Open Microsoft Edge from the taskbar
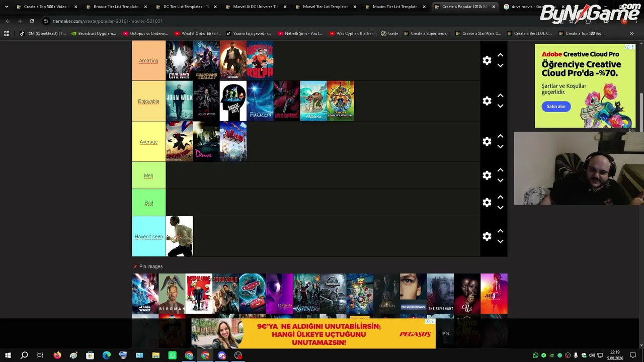Image resolution: width=644 pixels, height=362 pixels. pyautogui.click(x=107, y=355)
